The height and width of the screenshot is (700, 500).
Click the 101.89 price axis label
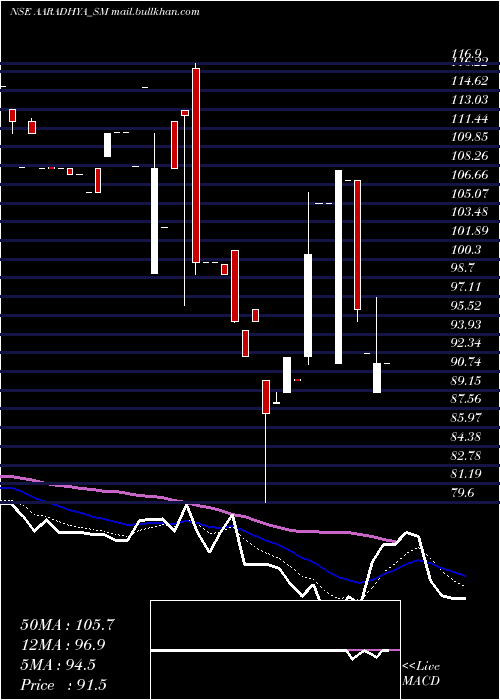pos(469,230)
